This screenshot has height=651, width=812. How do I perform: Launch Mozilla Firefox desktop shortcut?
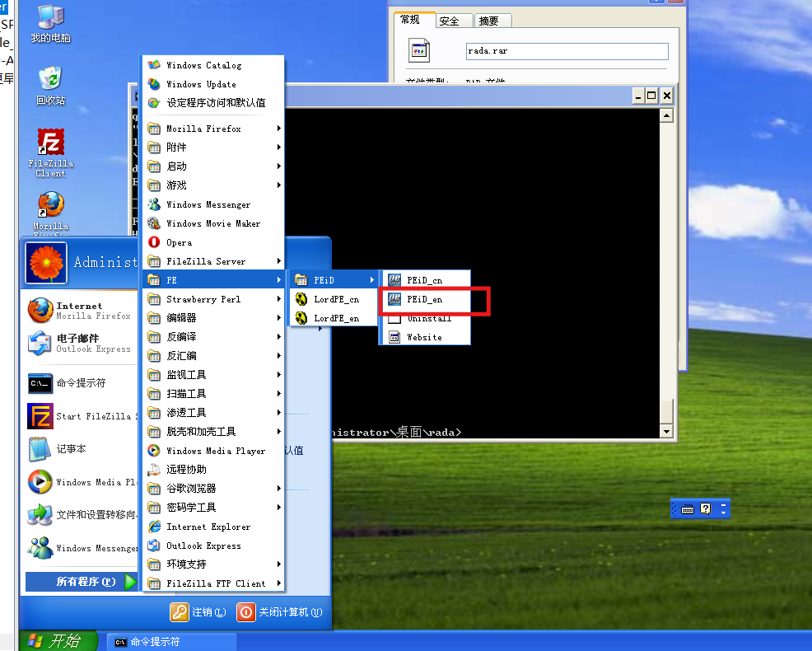click(51, 213)
